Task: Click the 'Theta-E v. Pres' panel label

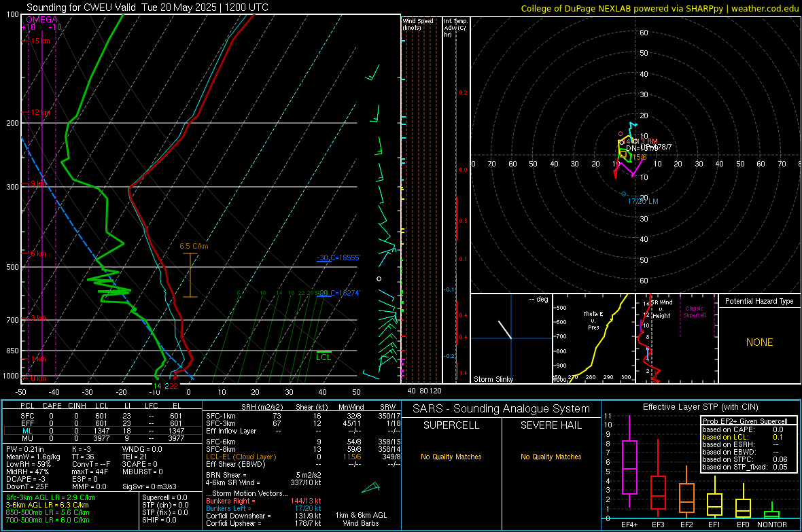Action: point(593,320)
